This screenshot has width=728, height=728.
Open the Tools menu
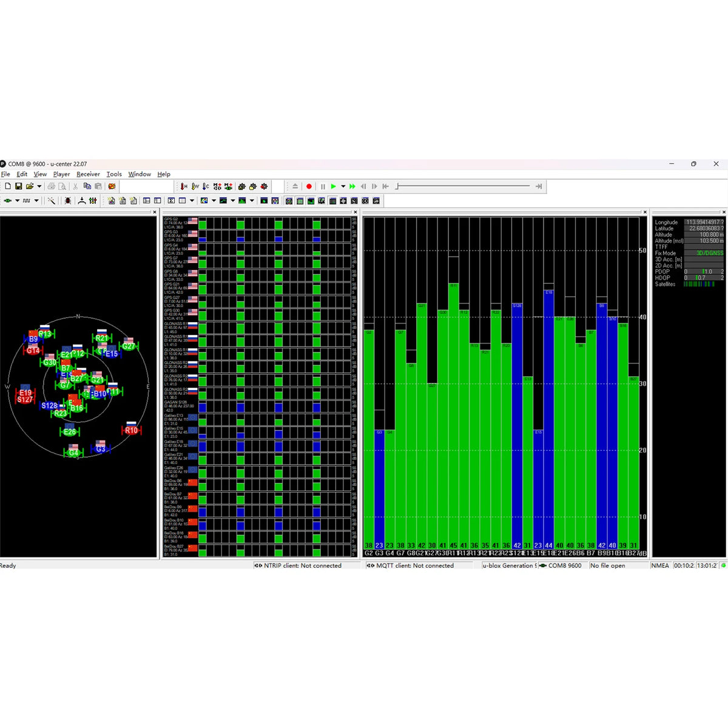point(114,174)
